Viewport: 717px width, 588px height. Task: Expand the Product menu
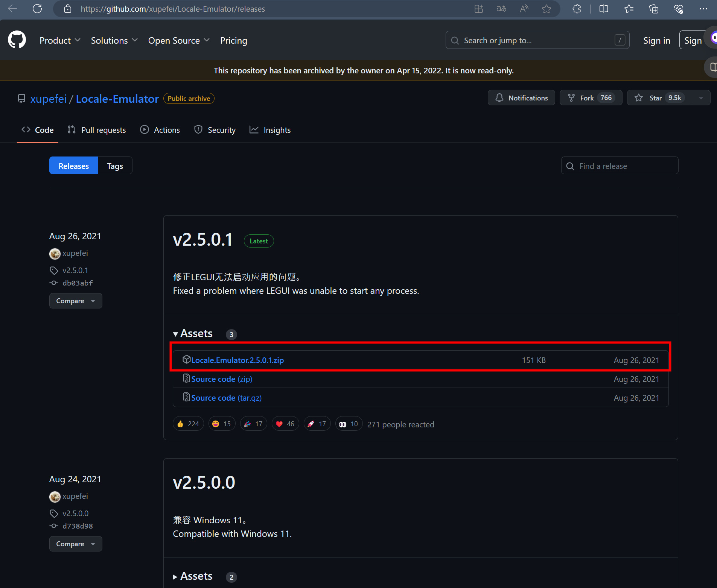[60, 40]
